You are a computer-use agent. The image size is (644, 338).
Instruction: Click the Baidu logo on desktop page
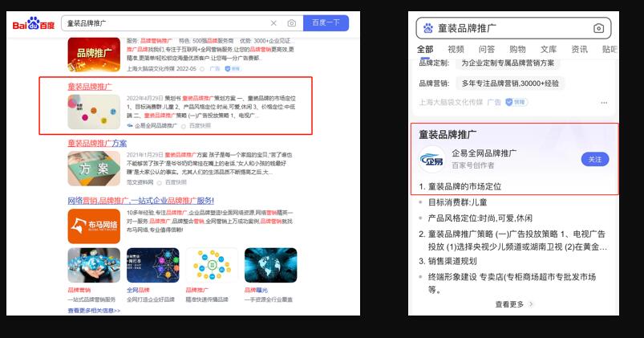(x=33, y=24)
